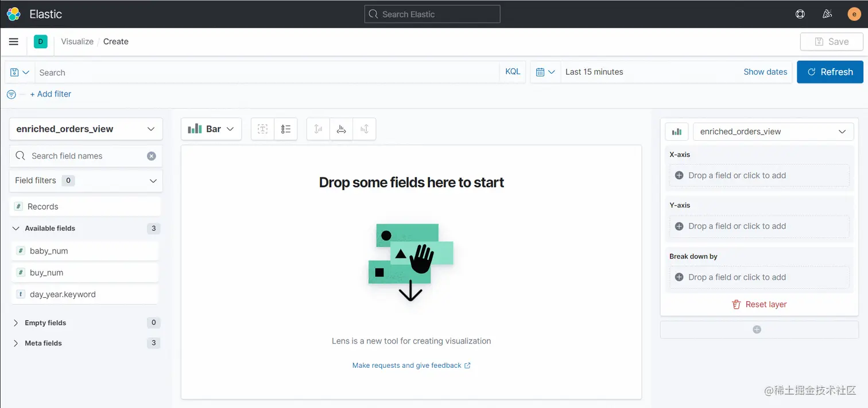Image resolution: width=868 pixels, height=408 pixels.
Task: Open the layer enriched_orders_view index dropdown
Action: click(x=773, y=132)
